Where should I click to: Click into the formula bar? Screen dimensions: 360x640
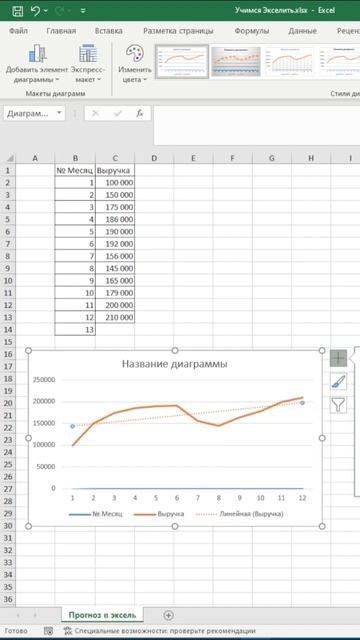click(257, 125)
